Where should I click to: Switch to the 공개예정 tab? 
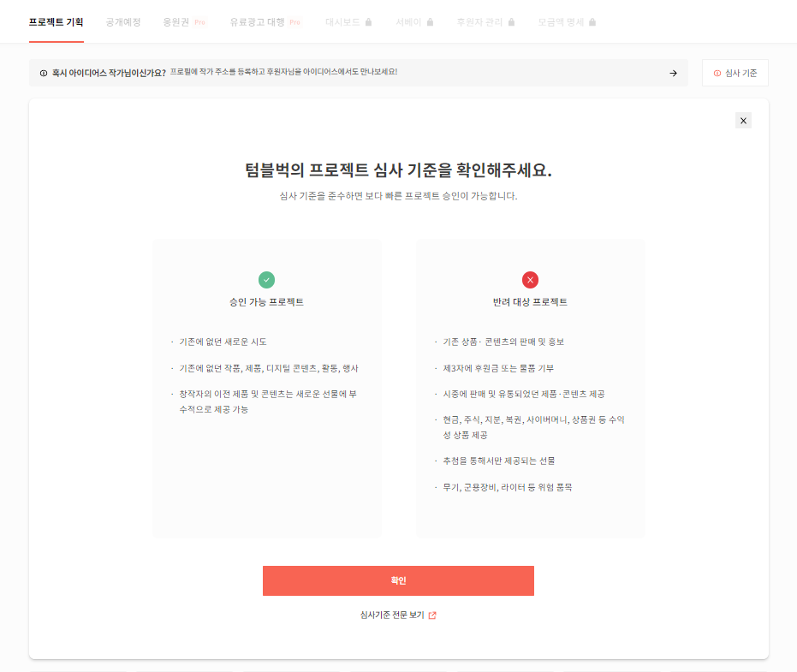(x=123, y=22)
